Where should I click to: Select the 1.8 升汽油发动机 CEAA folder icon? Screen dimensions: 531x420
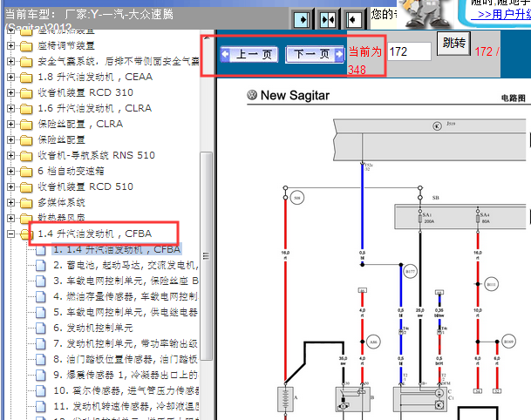(x=26, y=78)
